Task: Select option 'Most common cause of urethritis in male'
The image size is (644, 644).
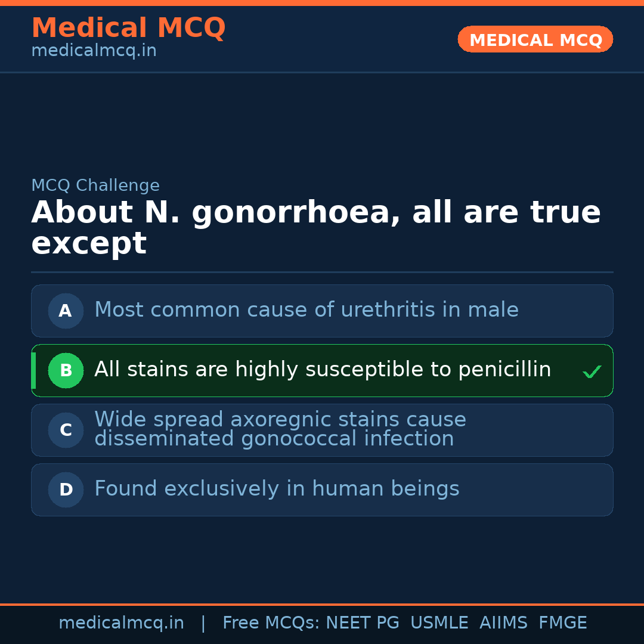Action: (306, 310)
